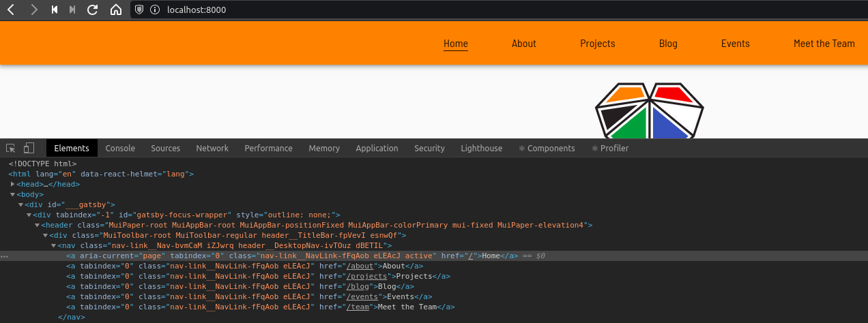Open the About nav link
Image resolution: width=868 pixels, height=323 pixels.
pos(524,44)
